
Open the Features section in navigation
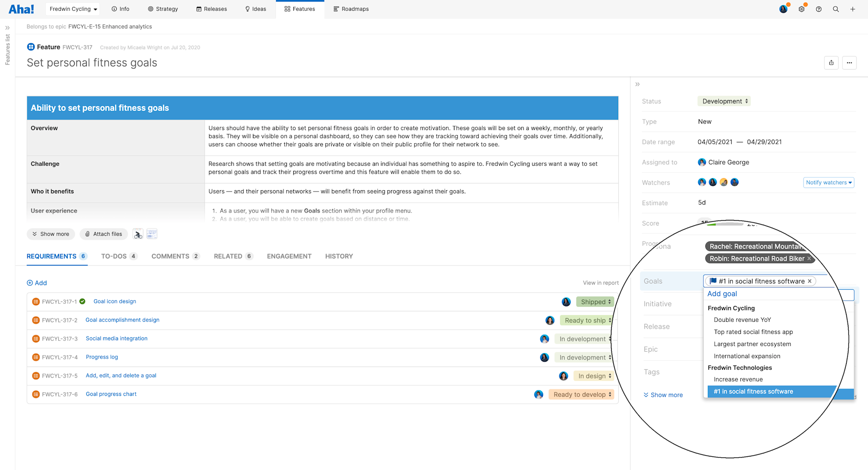299,9
